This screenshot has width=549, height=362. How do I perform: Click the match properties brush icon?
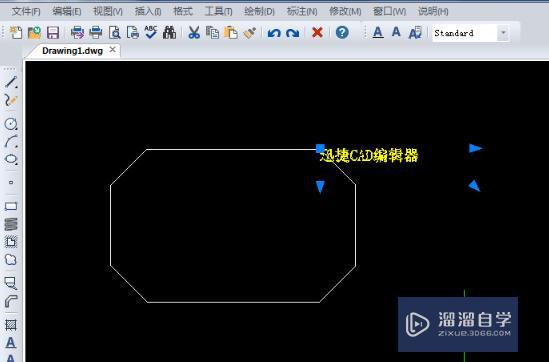coord(249,33)
